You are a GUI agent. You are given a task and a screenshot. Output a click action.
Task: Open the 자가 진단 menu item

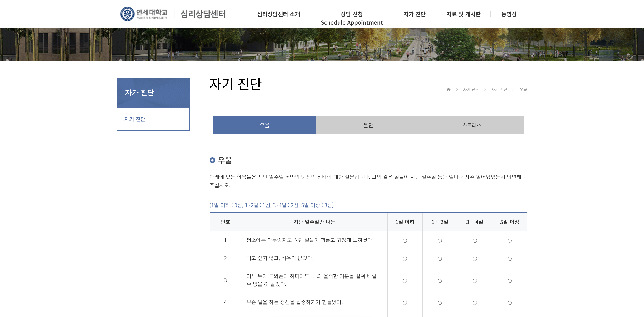click(x=414, y=14)
